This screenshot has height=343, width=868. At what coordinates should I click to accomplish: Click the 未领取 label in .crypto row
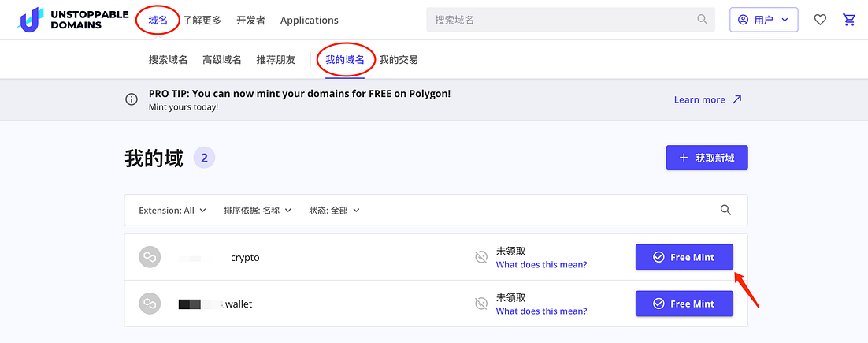pyautogui.click(x=510, y=251)
